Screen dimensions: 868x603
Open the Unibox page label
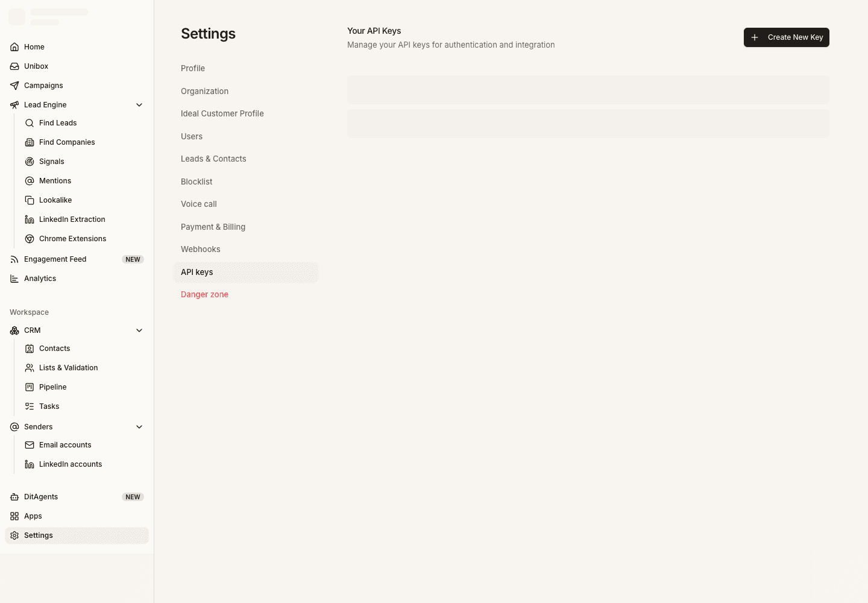point(36,66)
